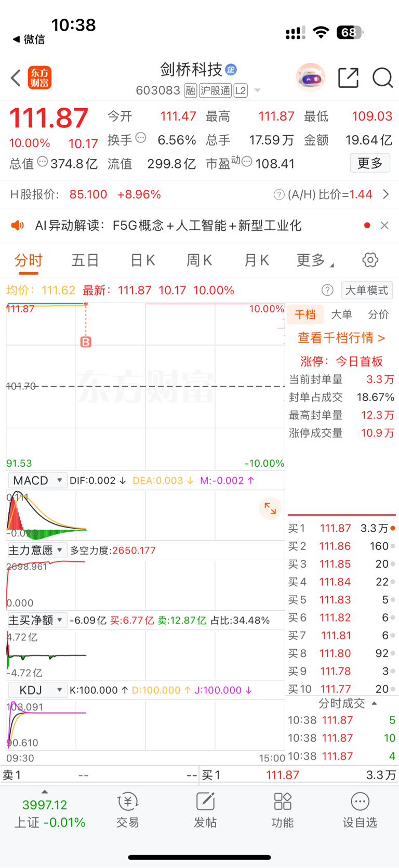This screenshot has width=399, height=868.
Task: Tap the question mark beside 大单模式
Action: pos(327,290)
